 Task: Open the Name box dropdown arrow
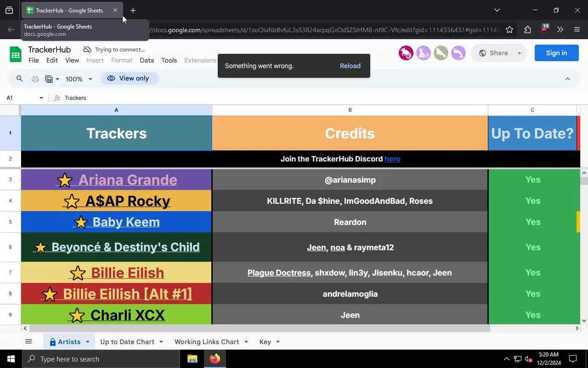[41, 98]
